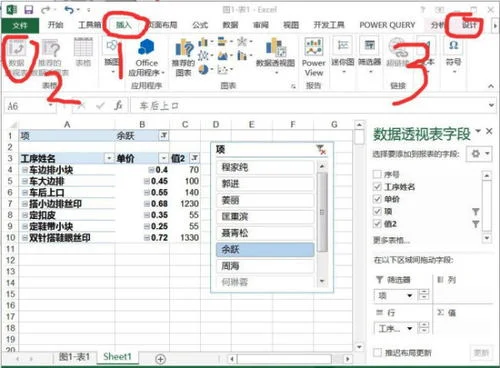Open the Office 应用程序 store icon

[x=146, y=47]
